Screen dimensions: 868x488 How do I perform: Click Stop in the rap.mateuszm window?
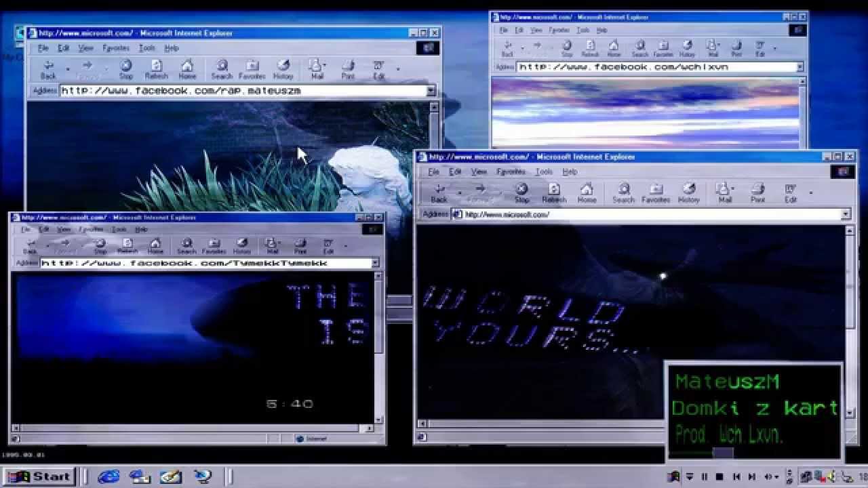click(x=126, y=69)
